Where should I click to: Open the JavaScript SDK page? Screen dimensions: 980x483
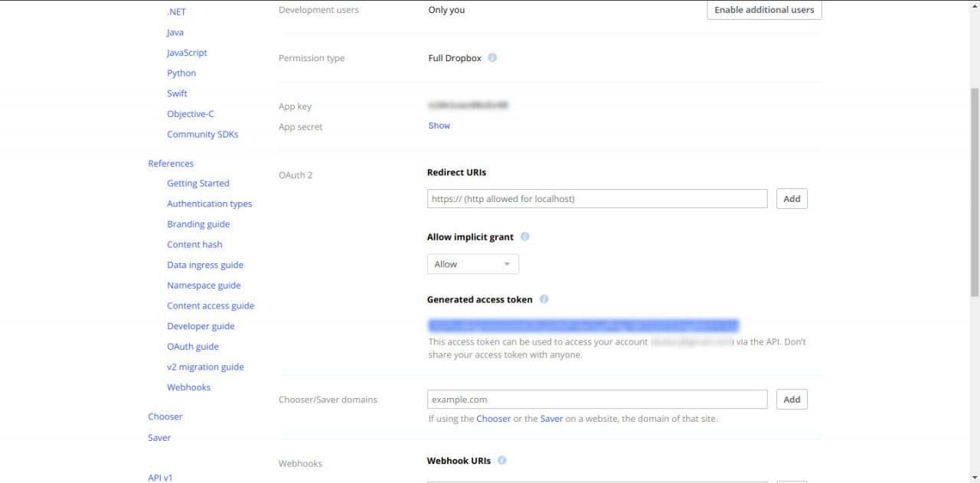[x=187, y=53]
